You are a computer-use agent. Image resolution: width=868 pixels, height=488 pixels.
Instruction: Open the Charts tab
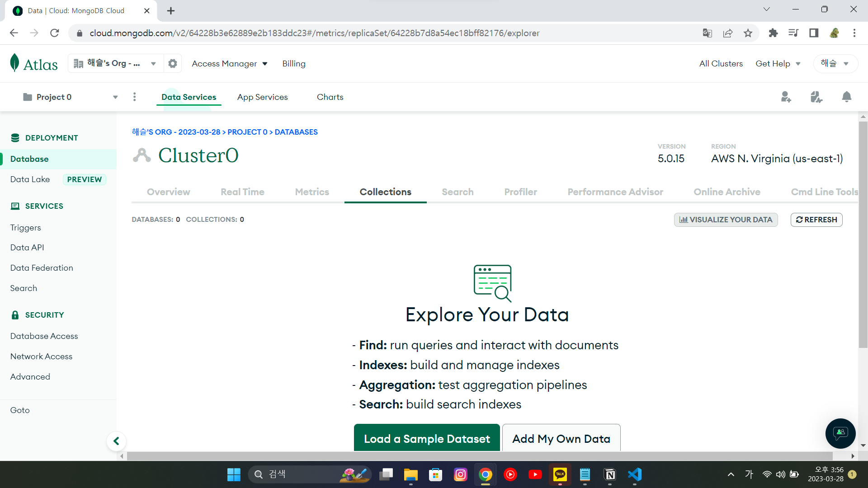pos(330,97)
